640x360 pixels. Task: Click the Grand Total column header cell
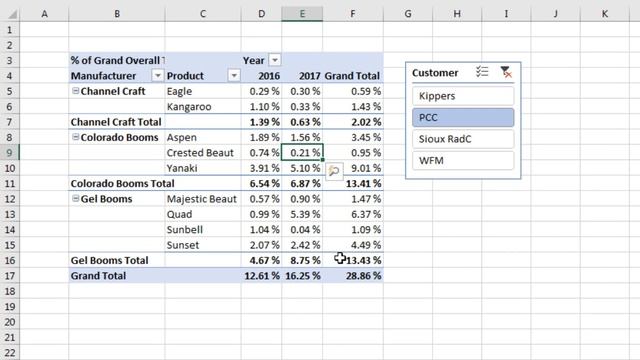click(353, 76)
